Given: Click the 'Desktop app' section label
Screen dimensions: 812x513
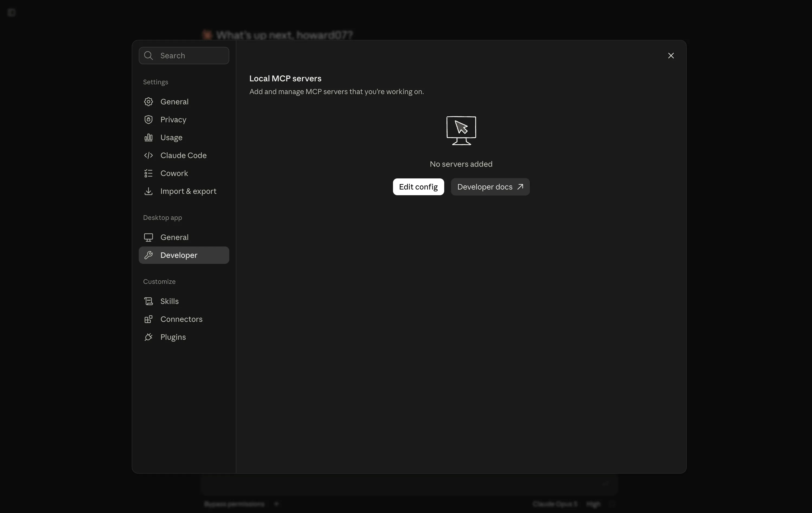Looking at the screenshot, I should (163, 217).
